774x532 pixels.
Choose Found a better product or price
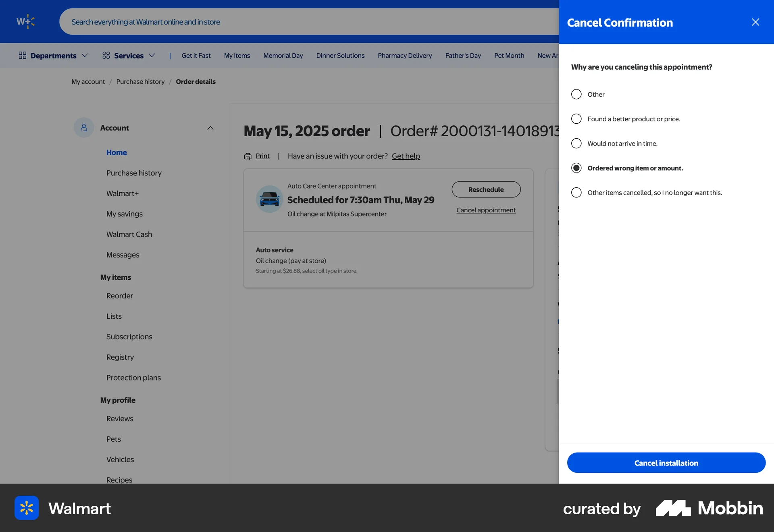(576, 118)
